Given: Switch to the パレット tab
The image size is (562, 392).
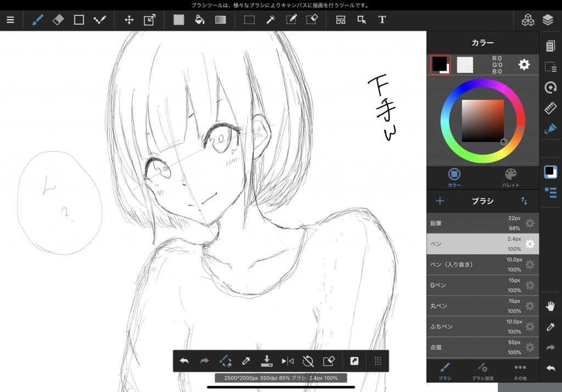Looking at the screenshot, I should click(510, 178).
